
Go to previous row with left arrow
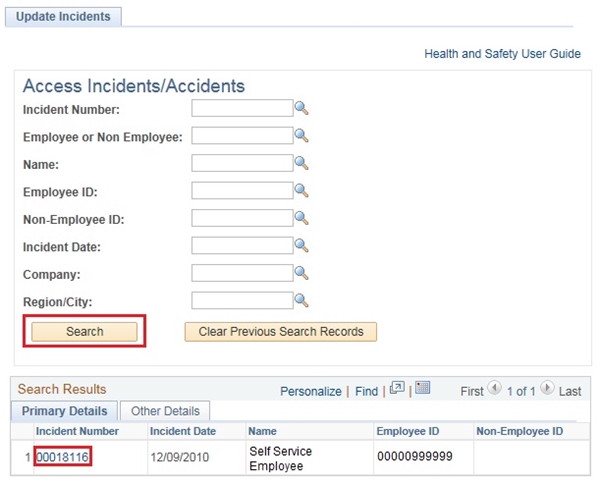(x=494, y=389)
